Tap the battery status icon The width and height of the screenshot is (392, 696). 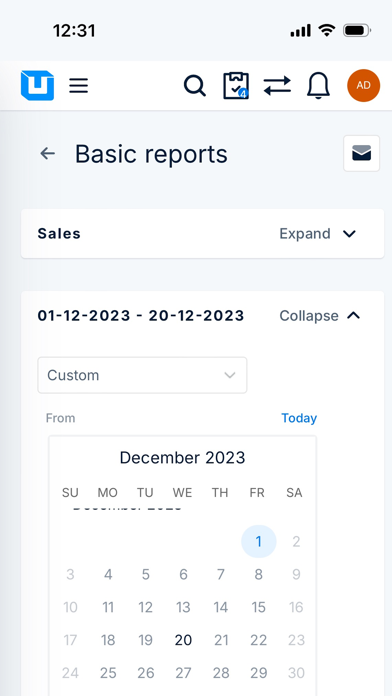(357, 31)
